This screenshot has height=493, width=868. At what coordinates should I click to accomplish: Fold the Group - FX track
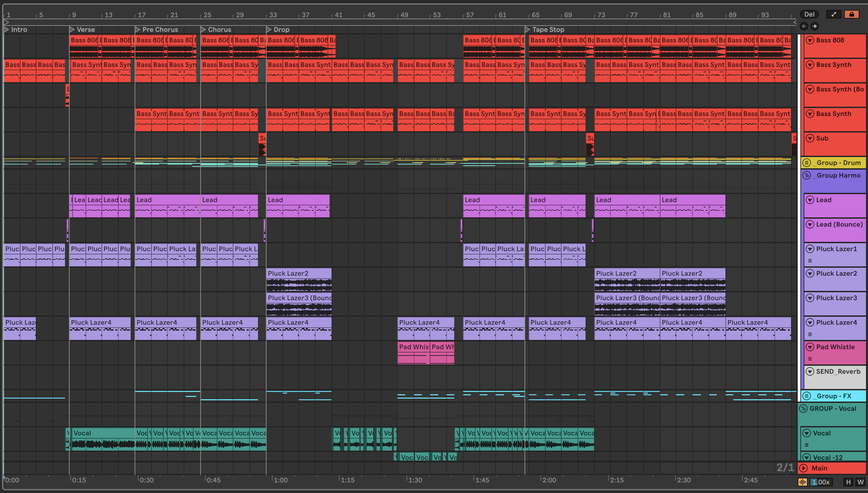(807, 396)
